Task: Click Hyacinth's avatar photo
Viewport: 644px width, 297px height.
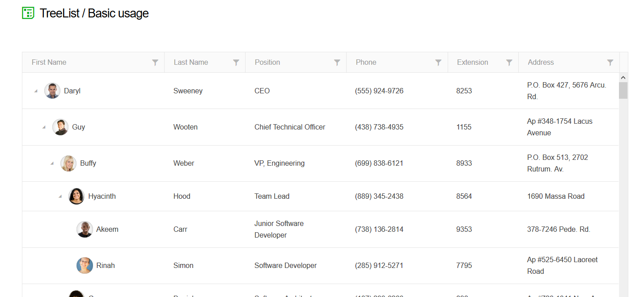Action: [x=76, y=196]
